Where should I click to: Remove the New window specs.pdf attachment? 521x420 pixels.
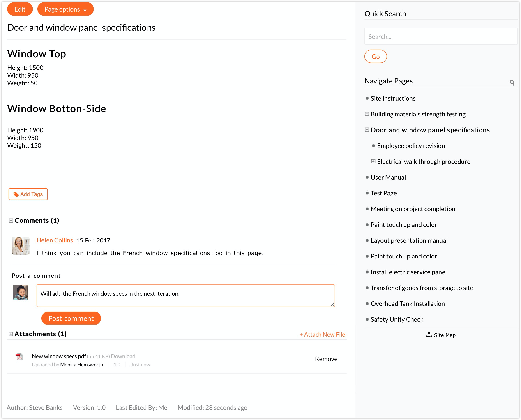pyautogui.click(x=326, y=359)
